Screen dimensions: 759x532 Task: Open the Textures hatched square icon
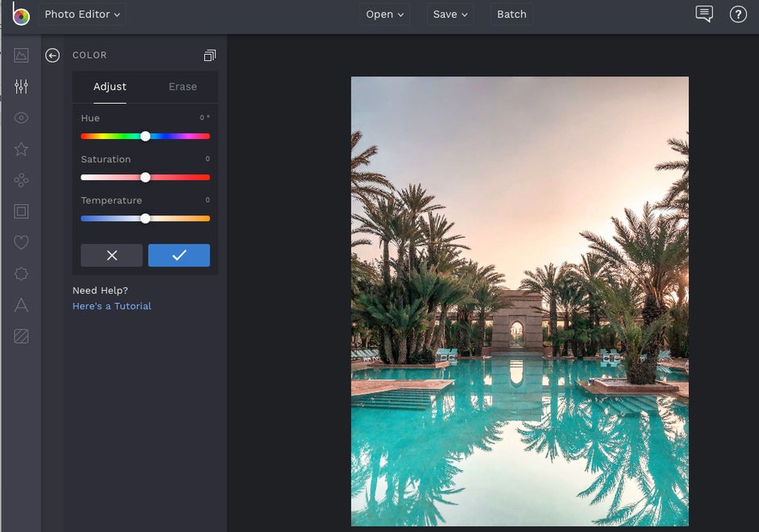(x=21, y=336)
